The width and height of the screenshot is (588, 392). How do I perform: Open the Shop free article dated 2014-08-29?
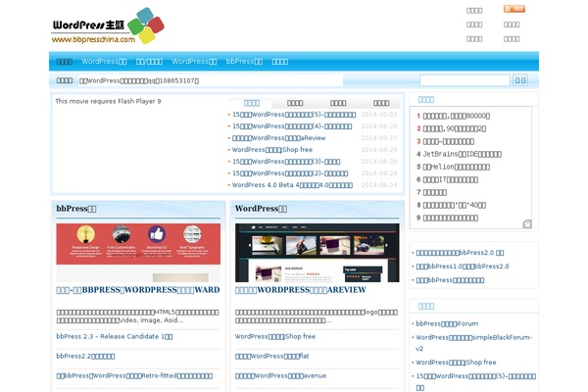point(272,150)
